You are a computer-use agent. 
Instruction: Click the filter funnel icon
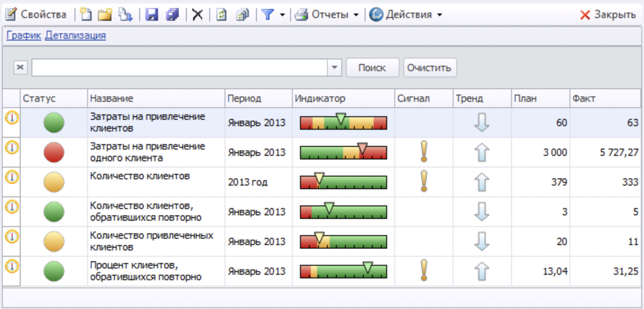tap(268, 15)
